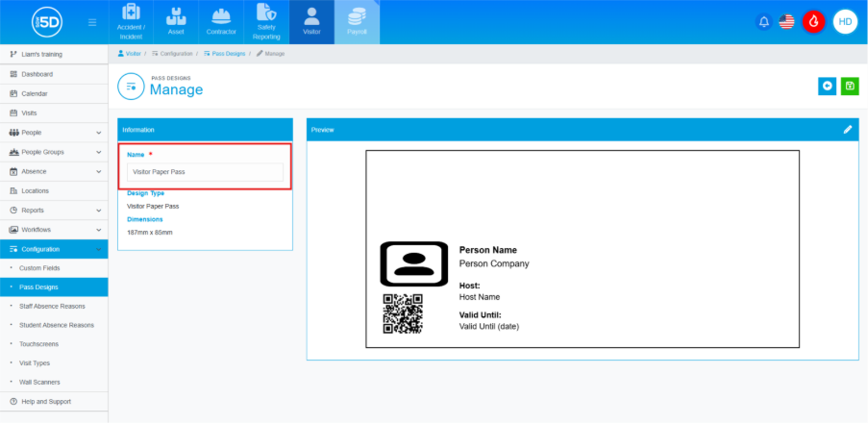Expand the Absence sidebar section
The width and height of the screenshot is (868, 424).
(54, 171)
